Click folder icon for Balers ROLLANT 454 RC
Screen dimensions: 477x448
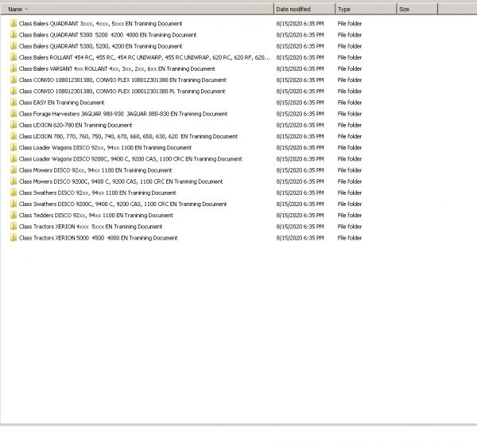13,57
